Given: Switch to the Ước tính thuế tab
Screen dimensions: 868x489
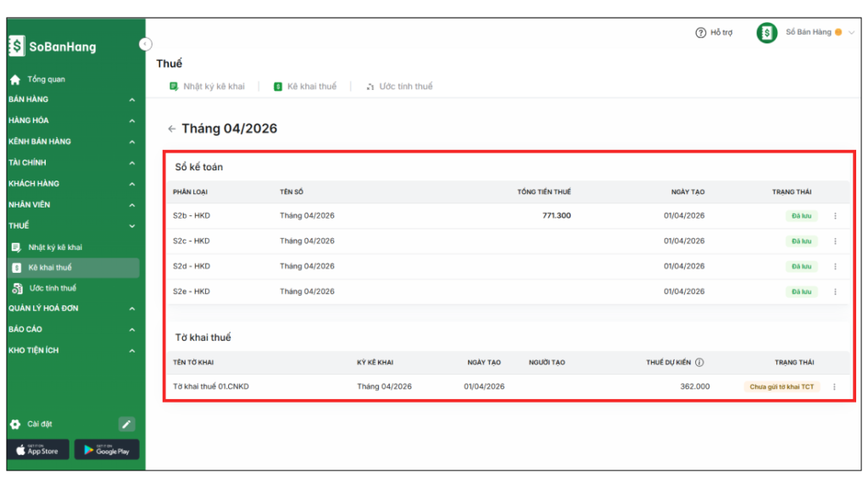Looking at the screenshot, I should pyautogui.click(x=399, y=86).
